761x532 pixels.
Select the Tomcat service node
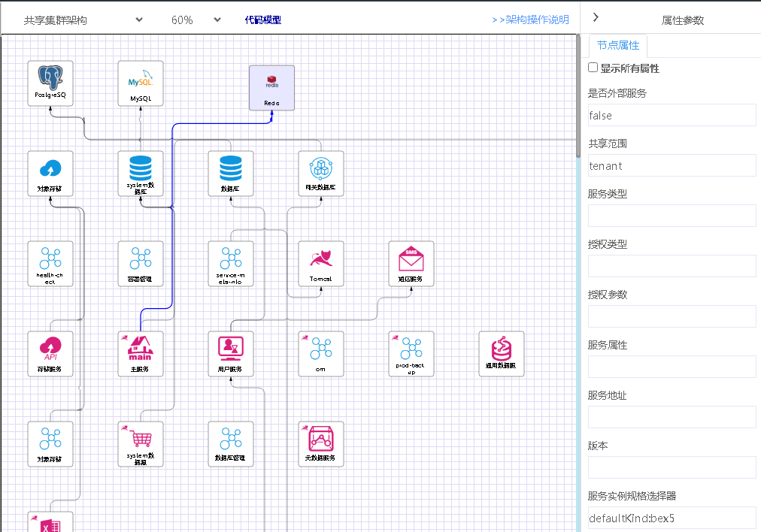click(x=321, y=263)
